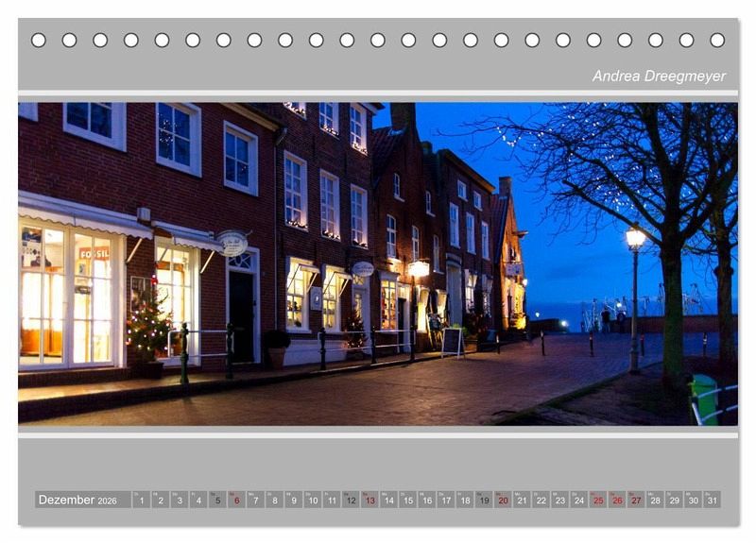The width and height of the screenshot is (756, 543).
Task: Pick red Sunday date 20
Action: tap(504, 500)
